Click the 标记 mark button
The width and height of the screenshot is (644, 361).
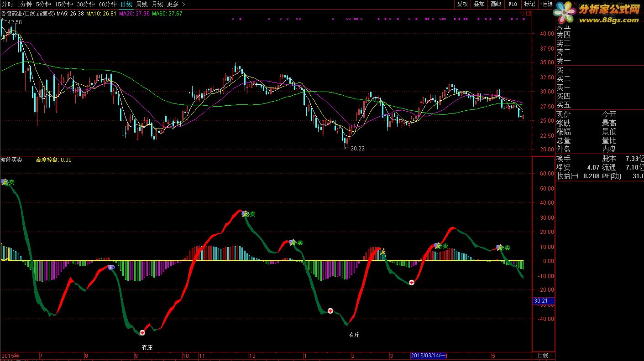[x=529, y=4]
